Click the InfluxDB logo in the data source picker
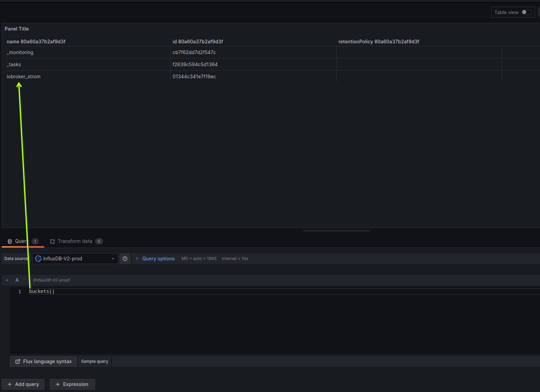This screenshot has width=540, height=392. pos(38,259)
